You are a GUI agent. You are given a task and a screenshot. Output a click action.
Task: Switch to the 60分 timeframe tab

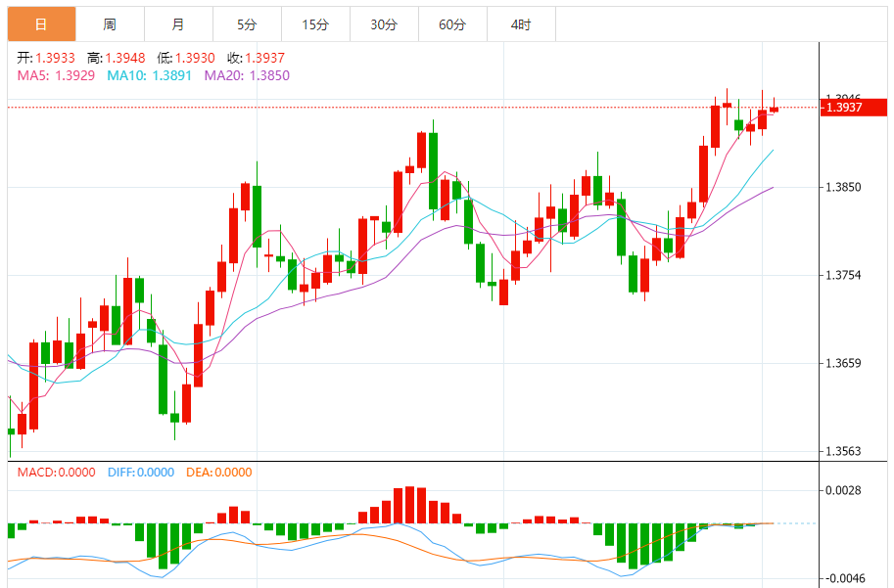tap(452, 24)
